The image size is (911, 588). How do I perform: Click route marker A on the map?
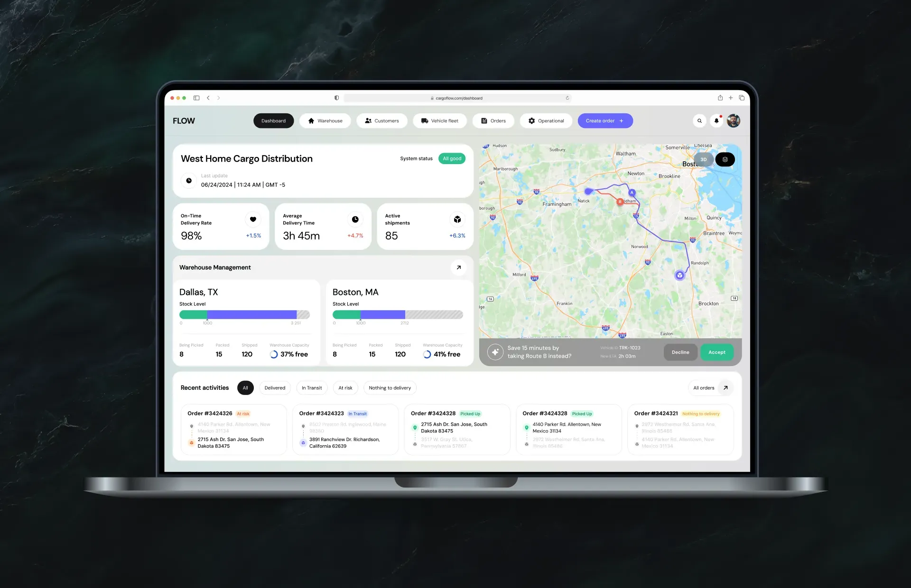[632, 193]
